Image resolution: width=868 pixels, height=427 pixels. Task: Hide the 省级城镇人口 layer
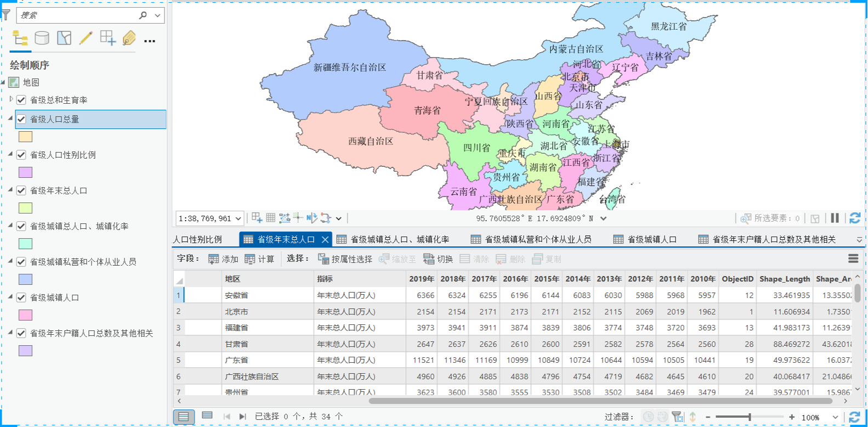21,297
